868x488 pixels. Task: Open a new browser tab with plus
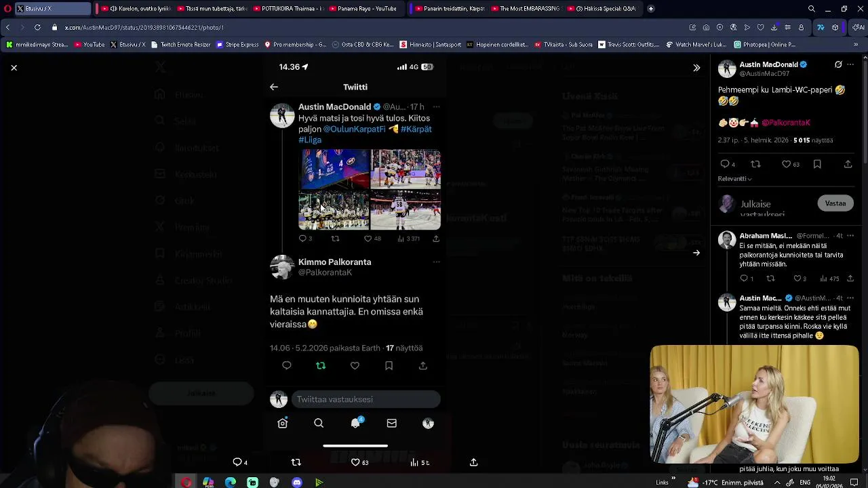[x=651, y=9]
